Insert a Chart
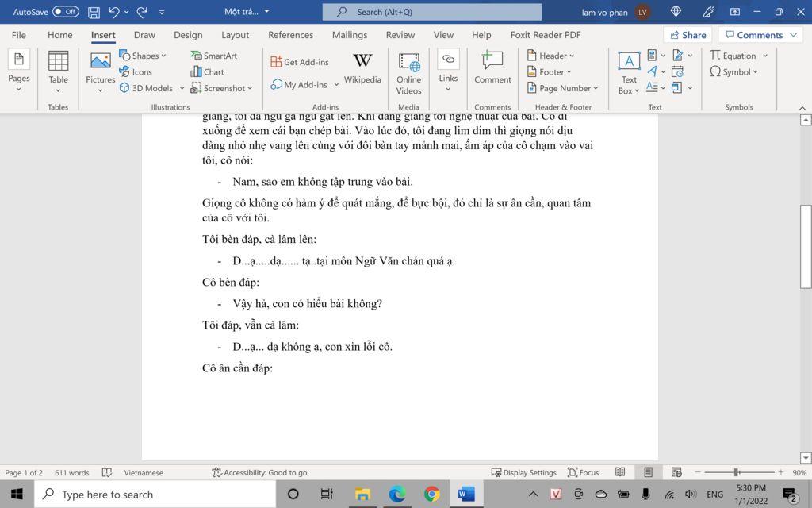The height and width of the screenshot is (508, 812). click(x=207, y=72)
